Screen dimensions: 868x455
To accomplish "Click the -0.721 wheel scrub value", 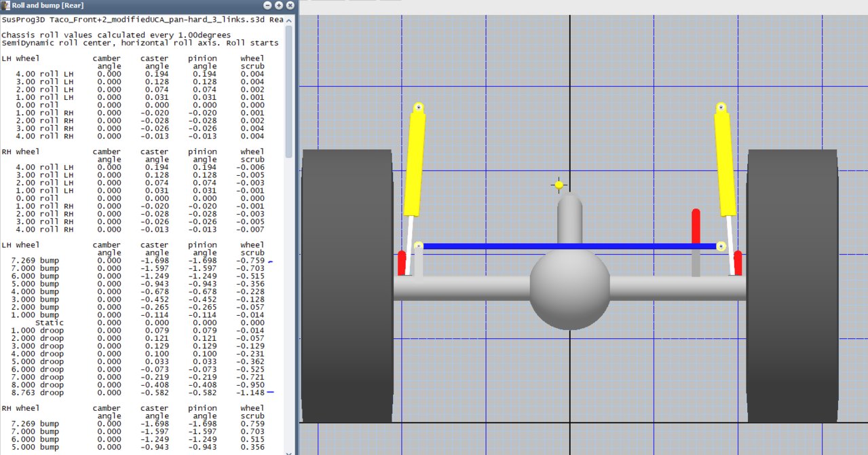I will [x=252, y=377].
